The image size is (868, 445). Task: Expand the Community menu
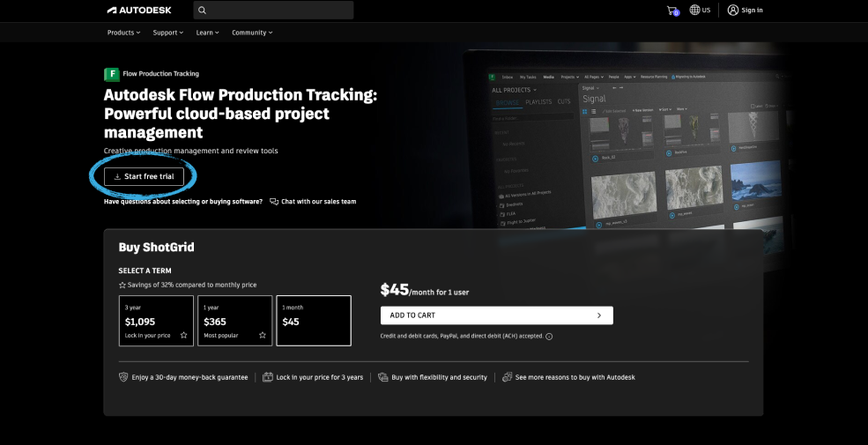tap(252, 33)
